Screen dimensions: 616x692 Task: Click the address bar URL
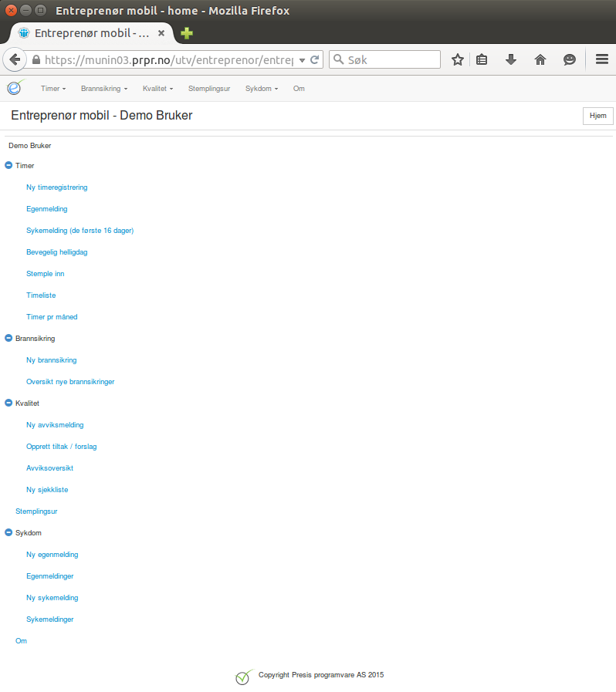pos(169,60)
